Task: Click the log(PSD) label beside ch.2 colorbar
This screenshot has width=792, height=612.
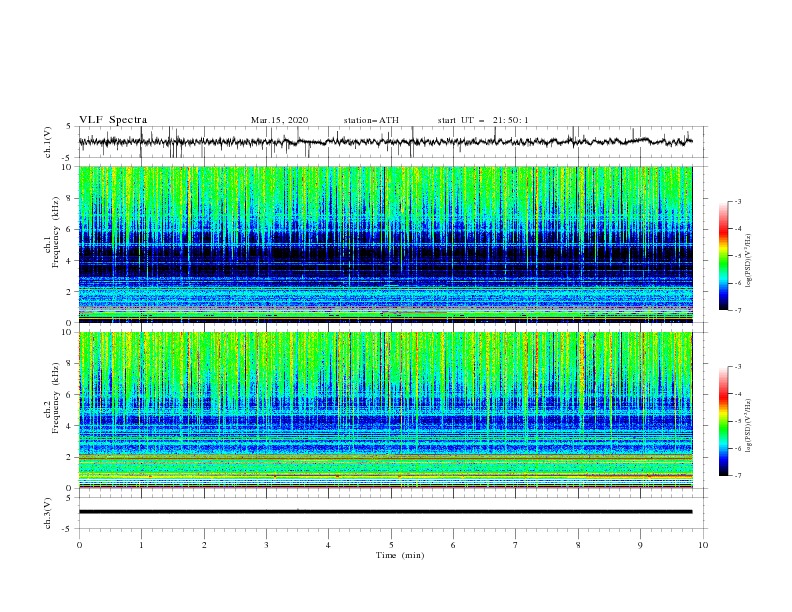Action: tap(748, 425)
